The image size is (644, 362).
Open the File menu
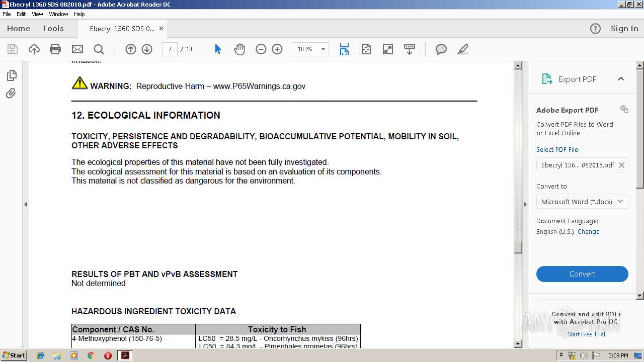click(7, 14)
